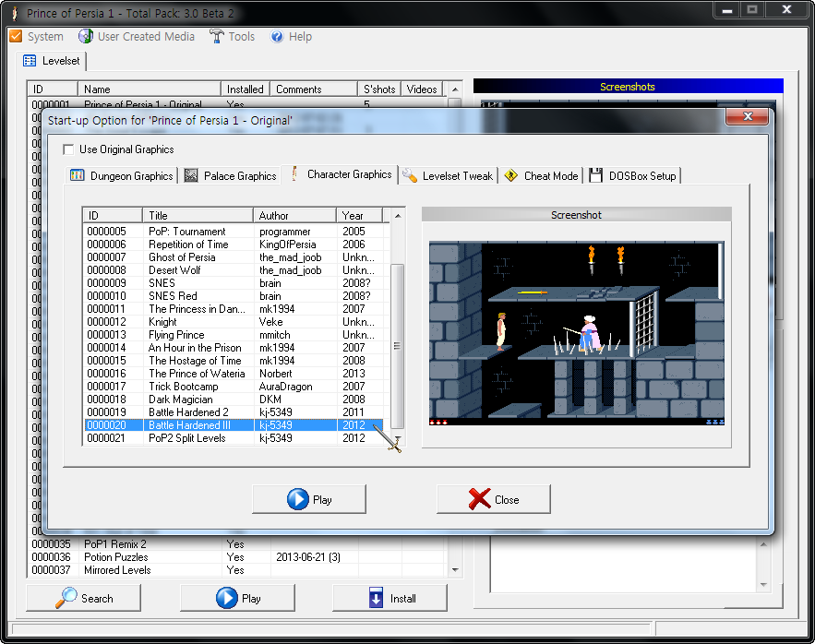
Task: Switch to the Dungeon Graphics tab
Action: (x=122, y=175)
